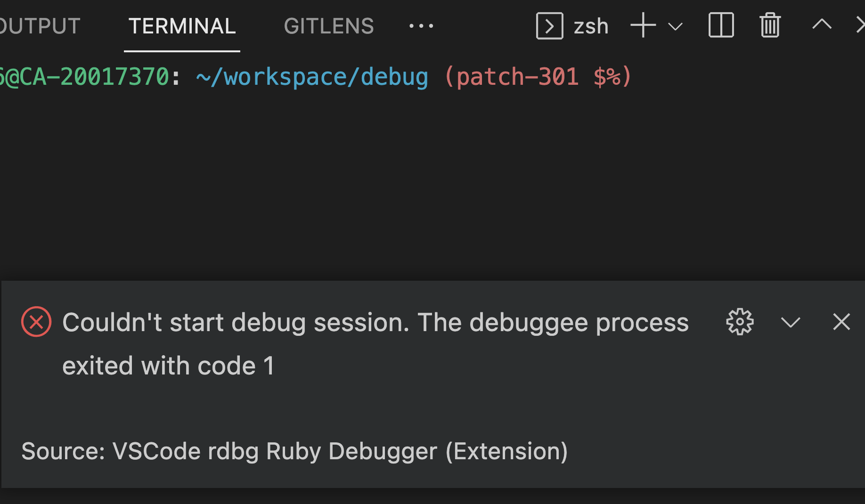Split the terminal using the split icon
Viewport: 865px width, 504px height.
721,25
